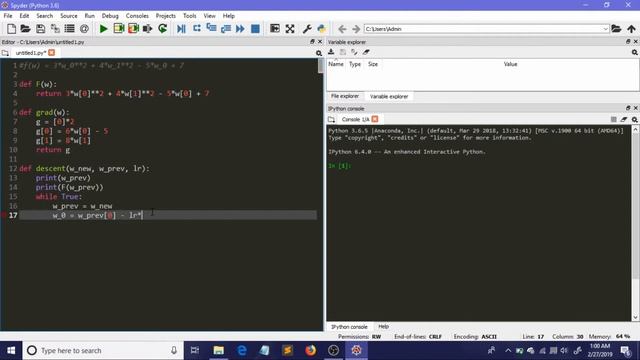Maximize the current pane
640x360 pixels.
coord(275,29)
